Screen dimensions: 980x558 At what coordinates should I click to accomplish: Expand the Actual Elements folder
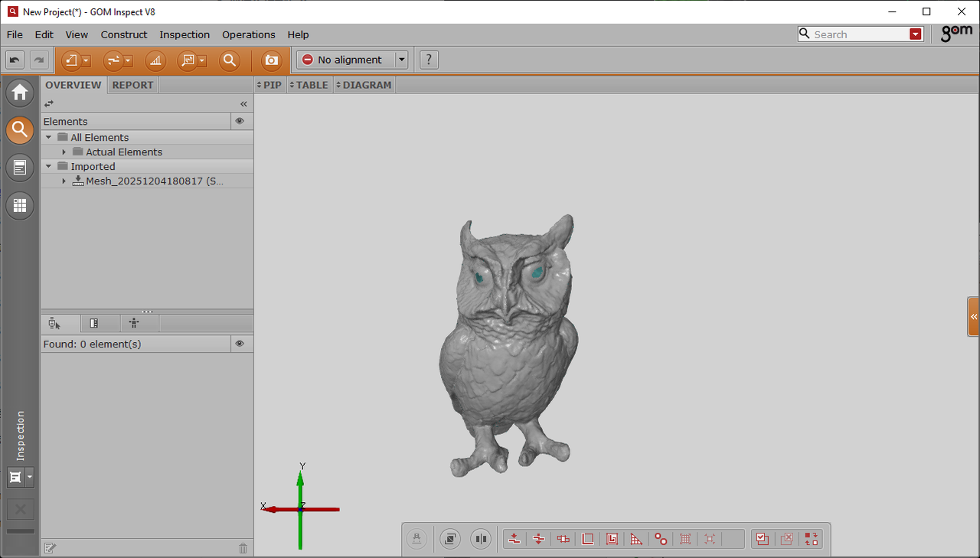pyautogui.click(x=64, y=152)
